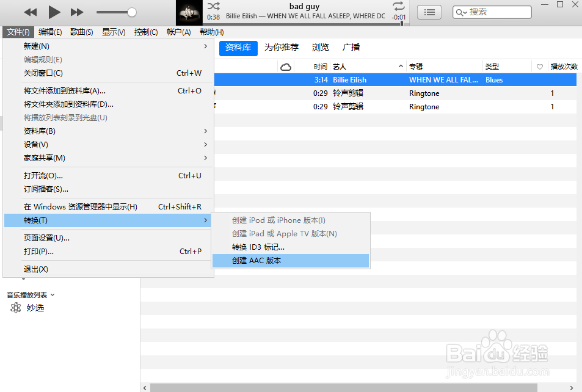
Task: Sort by the 艺人 column header
Action: click(x=368, y=67)
